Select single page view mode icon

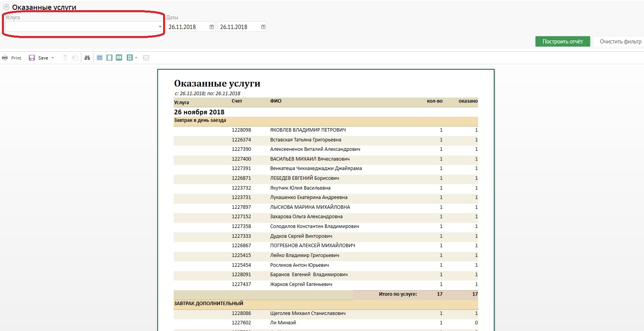pyautogui.click(x=110, y=58)
